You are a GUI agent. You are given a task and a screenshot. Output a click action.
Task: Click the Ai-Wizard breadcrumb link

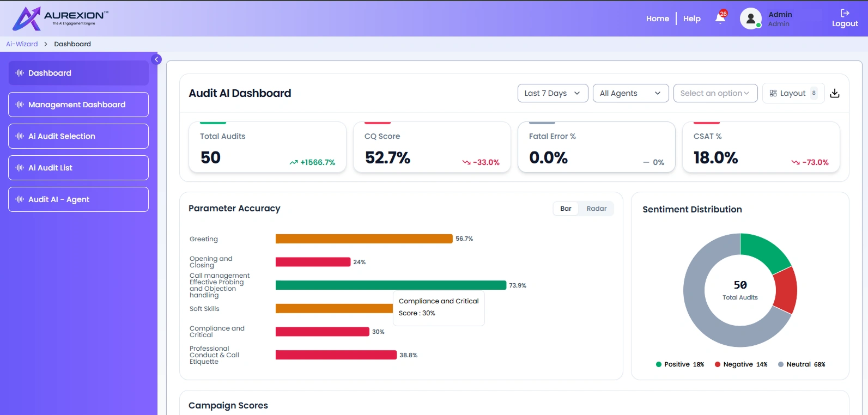coord(22,44)
